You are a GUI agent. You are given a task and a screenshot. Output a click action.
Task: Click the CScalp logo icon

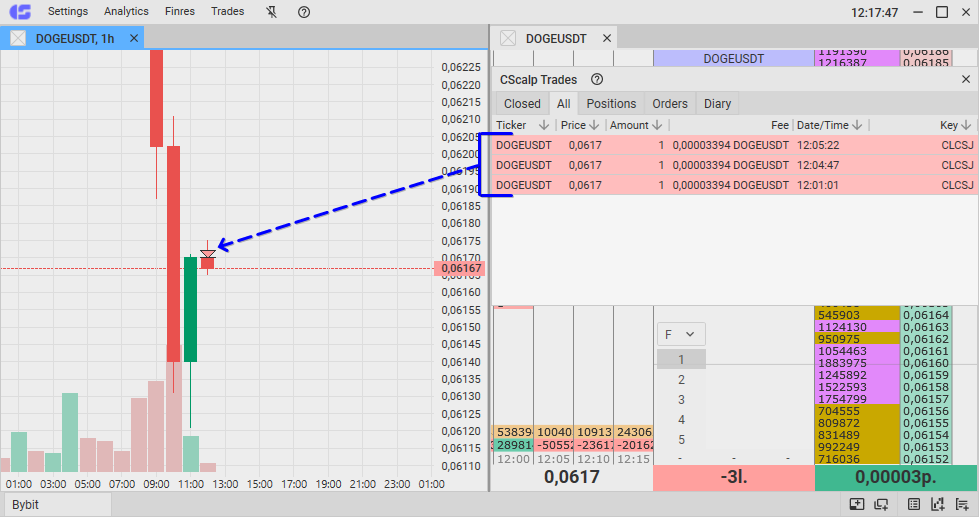point(20,12)
